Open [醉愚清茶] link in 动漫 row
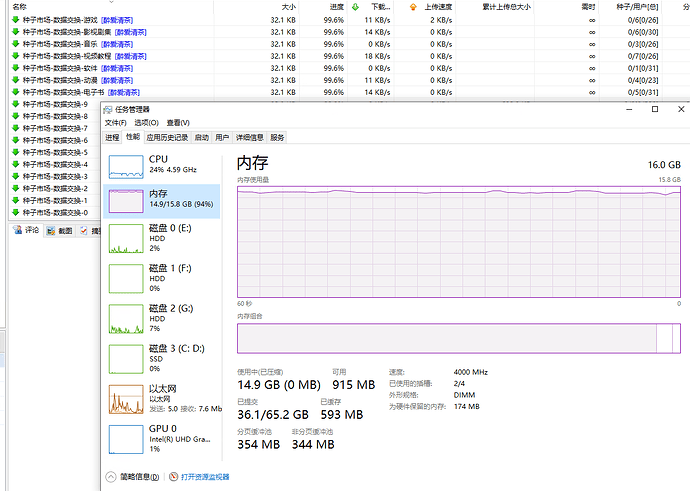The height and width of the screenshot is (491, 690). click(x=117, y=81)
